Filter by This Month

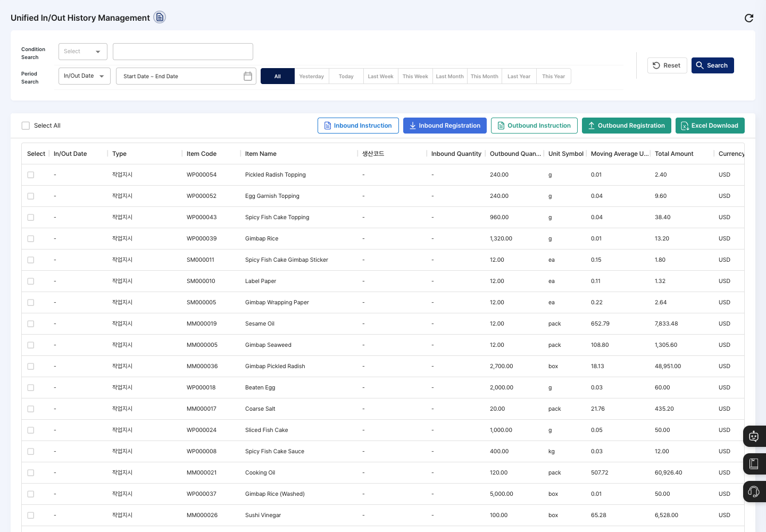485,76
